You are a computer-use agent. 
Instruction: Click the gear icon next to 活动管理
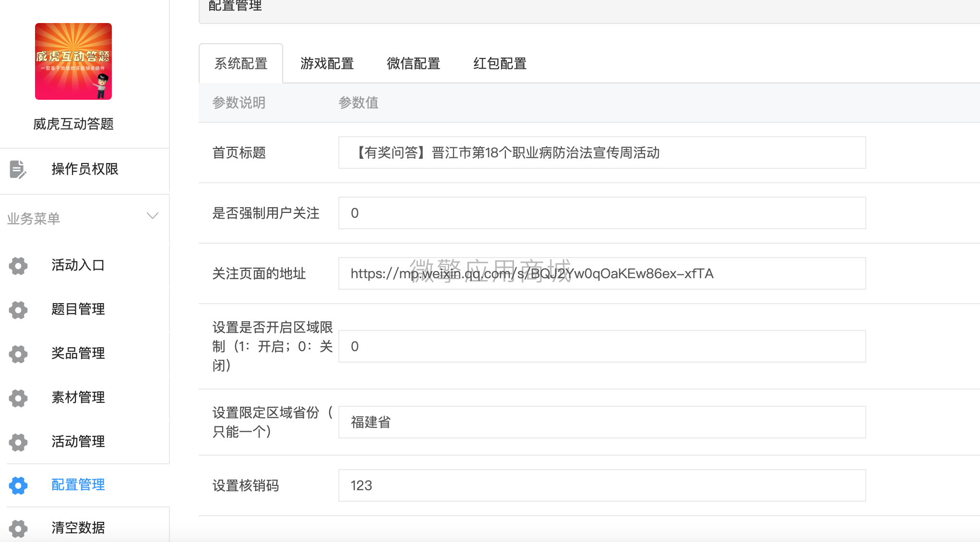click(18, 442)
